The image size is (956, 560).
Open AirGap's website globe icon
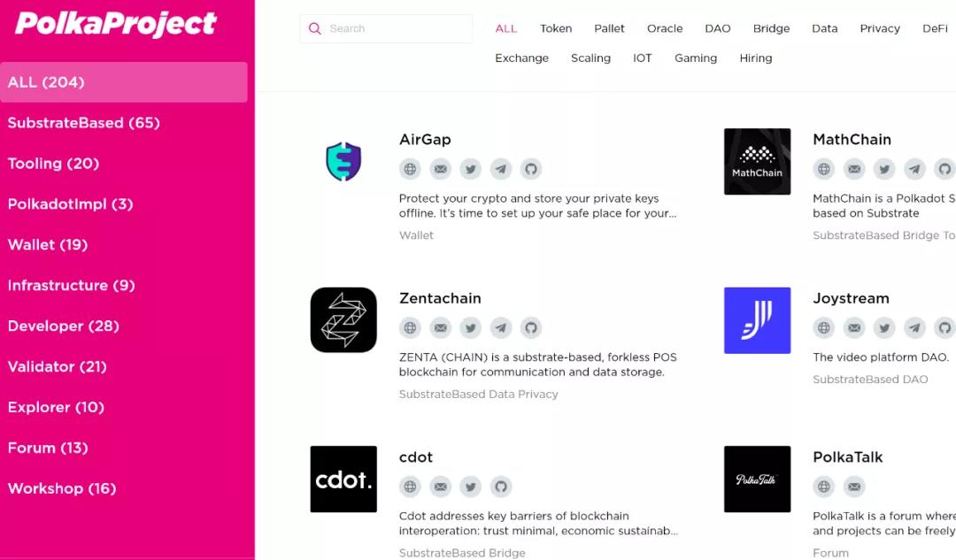(x=411, y=169)
